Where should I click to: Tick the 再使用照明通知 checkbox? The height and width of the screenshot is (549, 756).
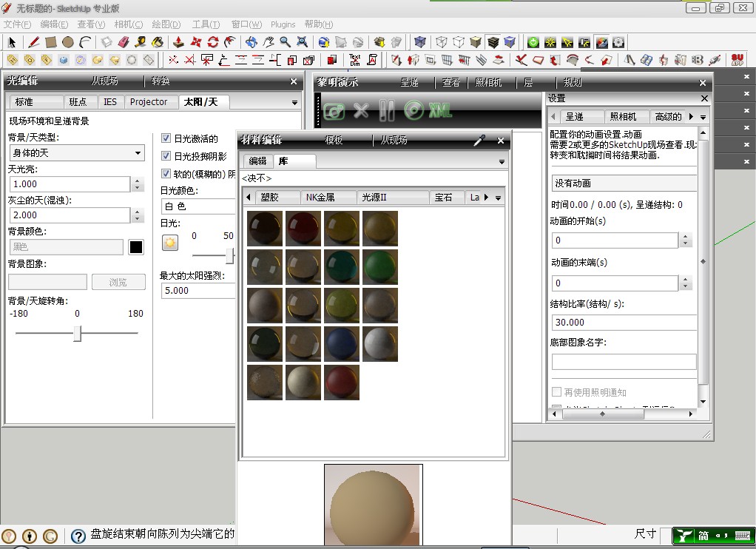point(556,391)
